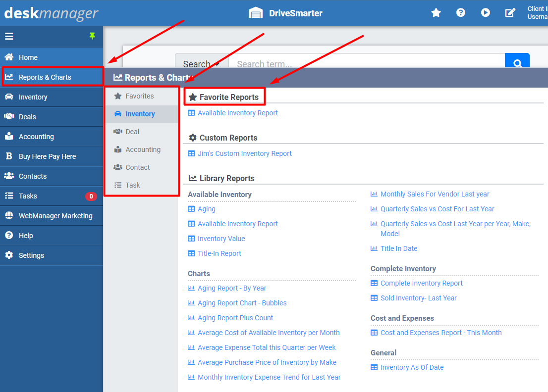Open WebManager Marketing in sidebar
This screenshot has height=392, width=548.
point(52,216)
